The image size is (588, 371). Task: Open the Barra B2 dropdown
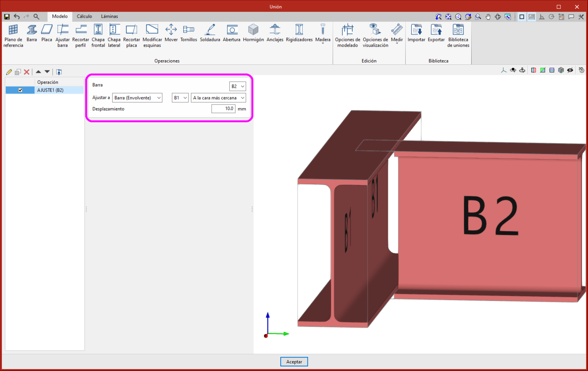click(x=238, y=86)
